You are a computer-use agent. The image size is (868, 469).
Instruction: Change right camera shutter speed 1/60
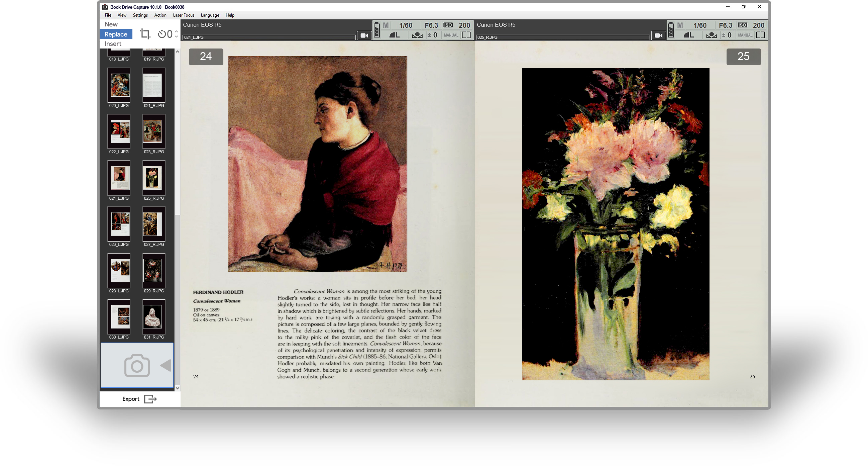click(700, 25)
